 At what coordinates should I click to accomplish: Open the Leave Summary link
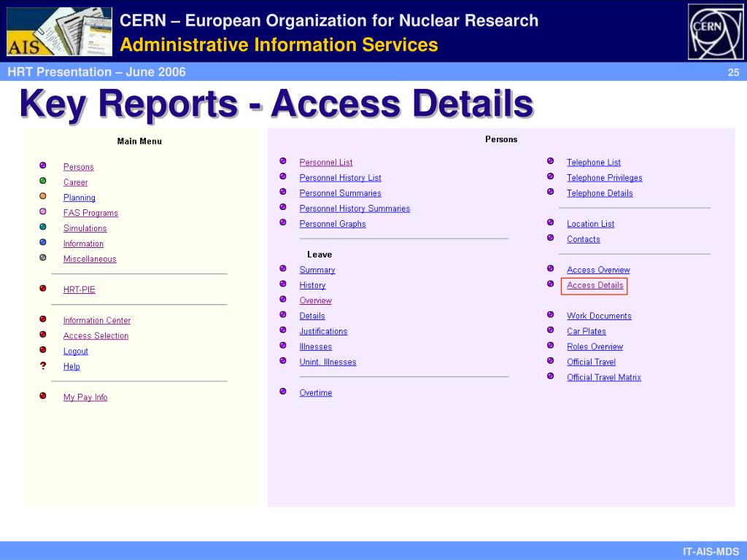coord(318,270)
